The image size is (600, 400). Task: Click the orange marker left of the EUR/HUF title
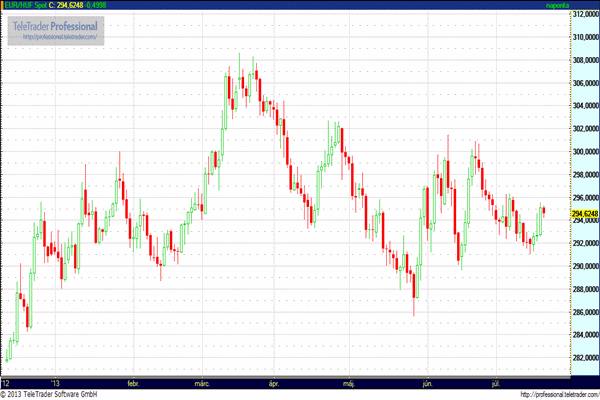tap(2, 5)
